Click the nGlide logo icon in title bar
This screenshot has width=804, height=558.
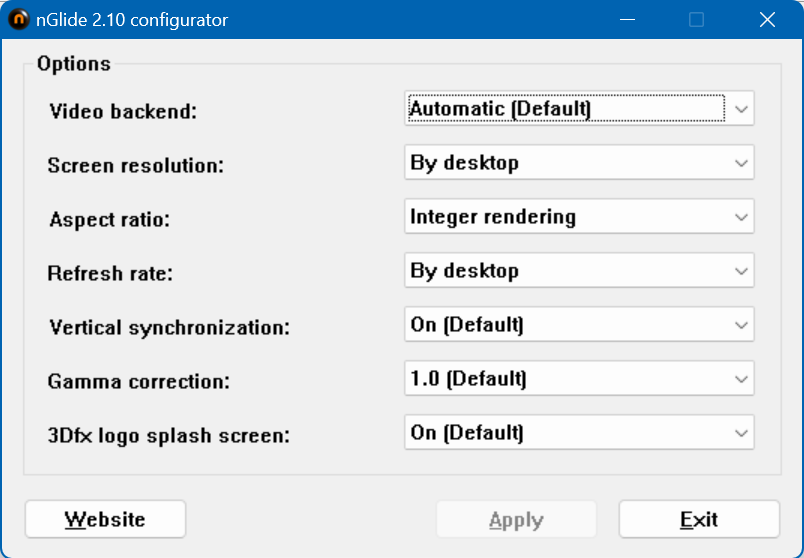pos(19,20)
